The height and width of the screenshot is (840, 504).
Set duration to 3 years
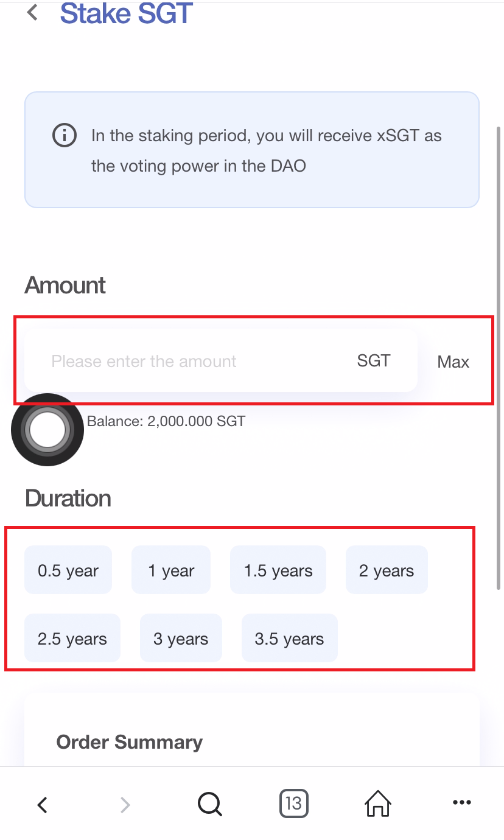pyautogui.click(x=181, y=639)
